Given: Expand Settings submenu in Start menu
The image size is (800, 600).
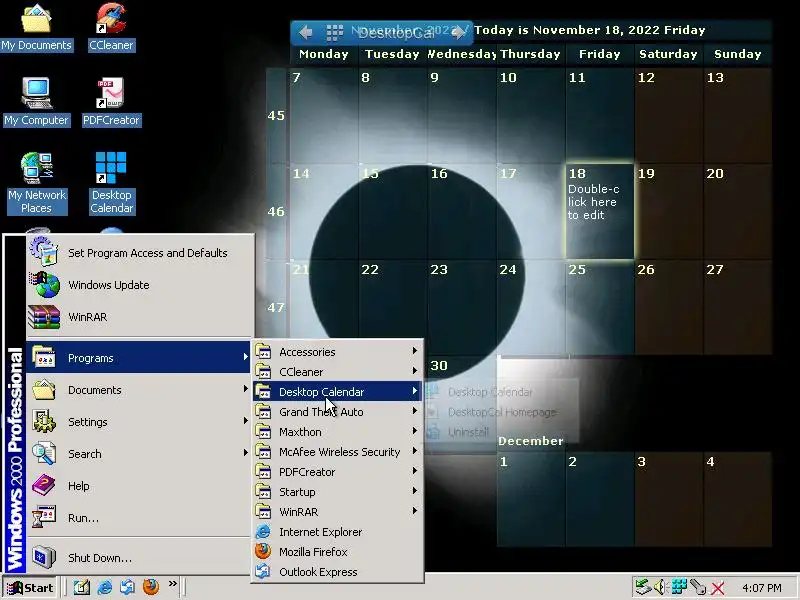Looking at the screenshot, I should (x=139, y=422).
